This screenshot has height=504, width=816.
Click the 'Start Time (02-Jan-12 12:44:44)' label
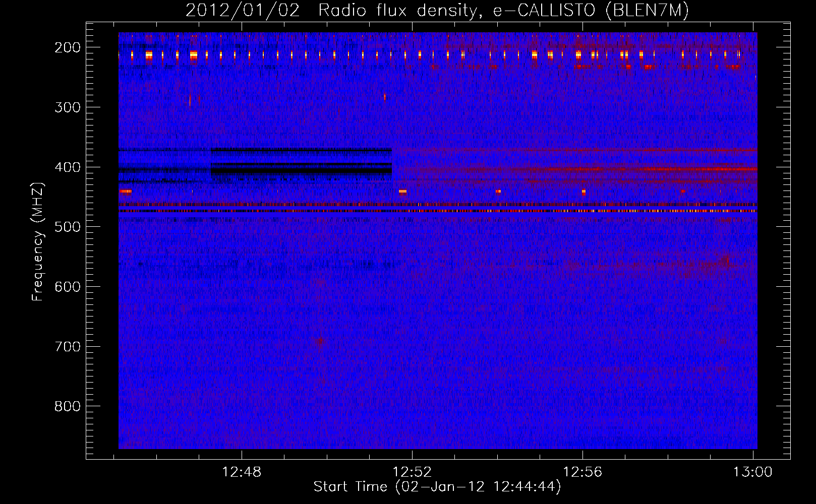point(437,487)
